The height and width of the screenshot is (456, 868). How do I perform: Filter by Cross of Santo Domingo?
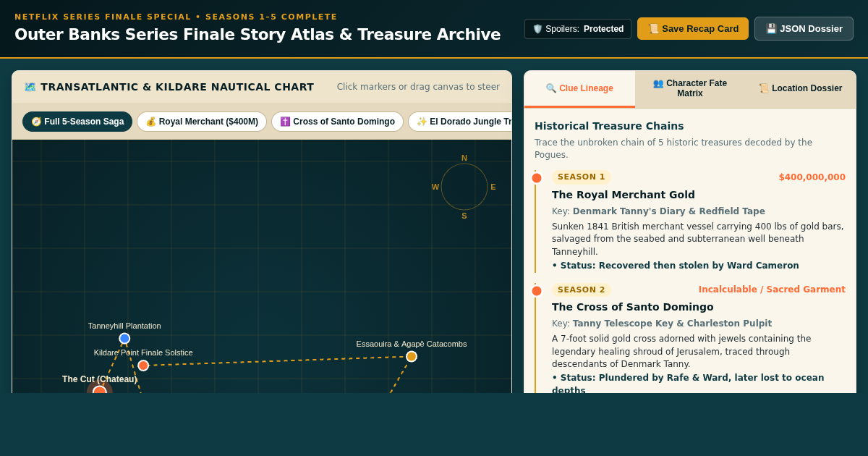(x=337, y=122)
